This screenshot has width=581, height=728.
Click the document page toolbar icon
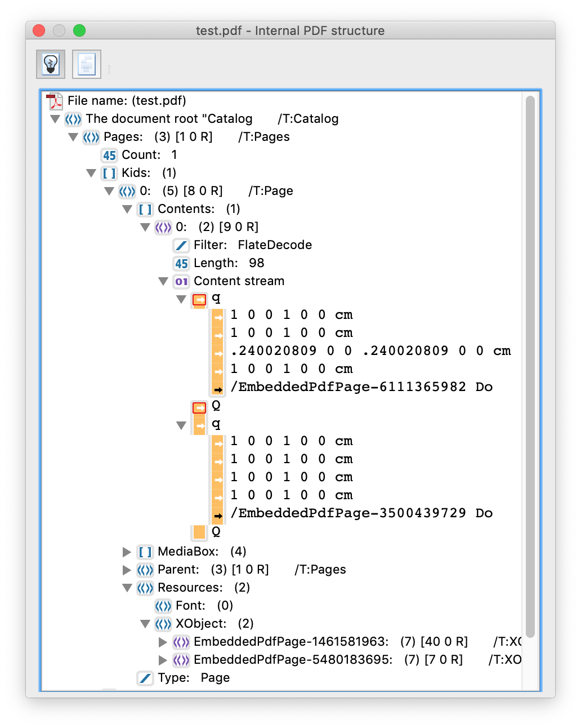[86, 64]
